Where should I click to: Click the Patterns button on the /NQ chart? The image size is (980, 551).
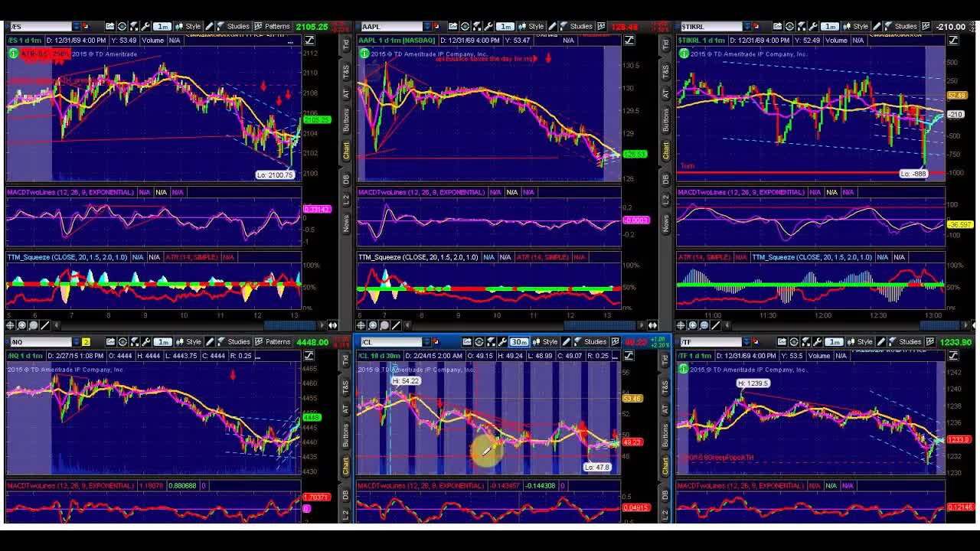272,342
